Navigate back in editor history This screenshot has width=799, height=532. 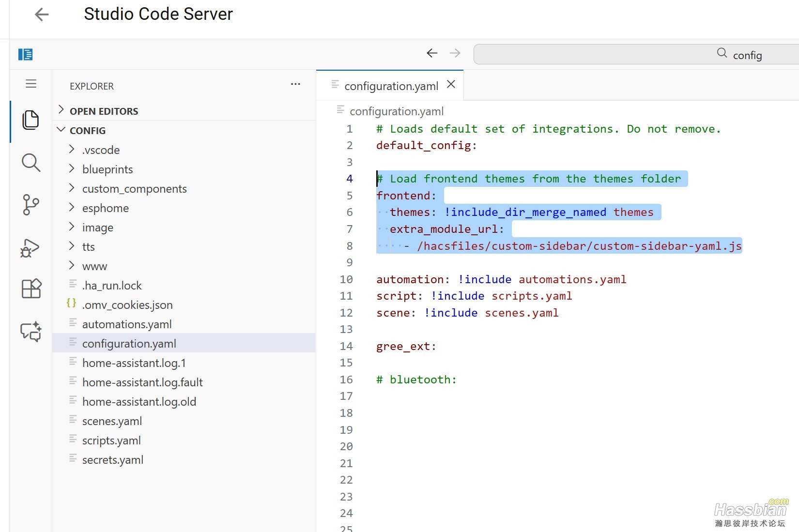432,53
